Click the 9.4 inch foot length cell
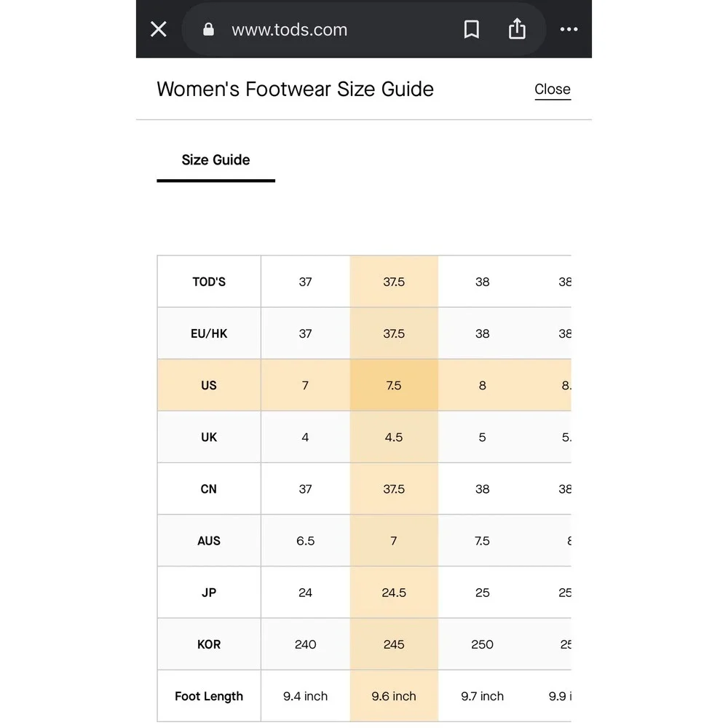This screenshot has height=728, width=728. [306, 696]
